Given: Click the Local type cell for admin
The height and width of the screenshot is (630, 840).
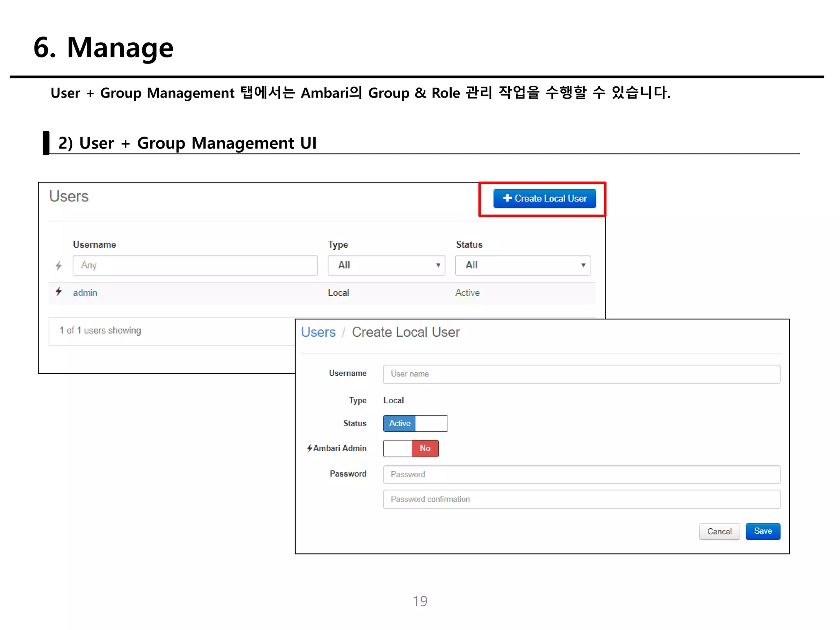Looking at the screenshot, I should [x=338, y=293].
